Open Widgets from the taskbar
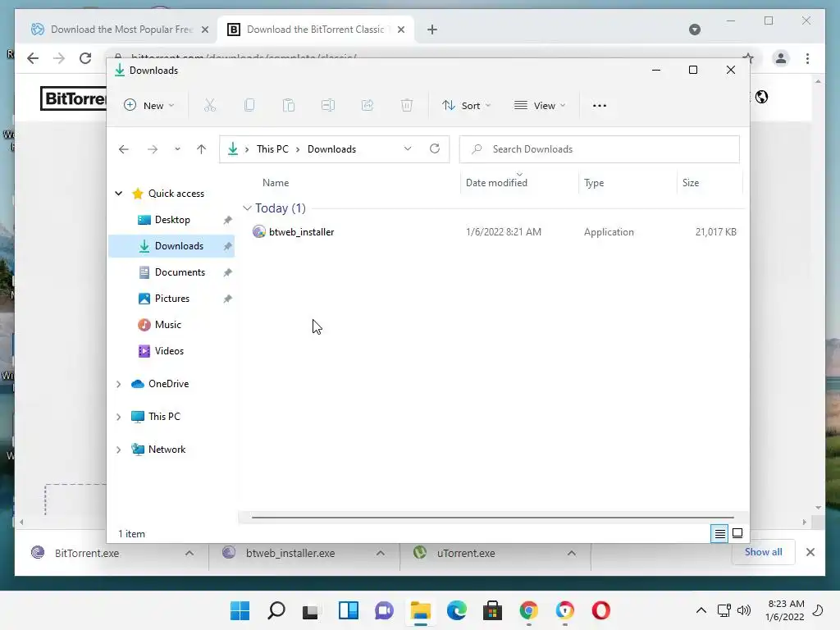 [348, 610]
